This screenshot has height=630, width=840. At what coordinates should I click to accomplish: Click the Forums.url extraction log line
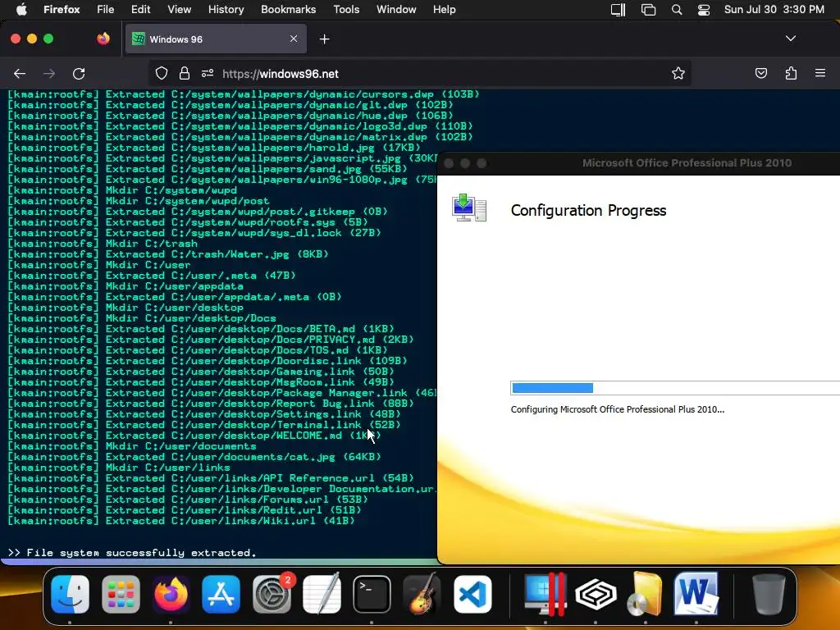point(188,500)
